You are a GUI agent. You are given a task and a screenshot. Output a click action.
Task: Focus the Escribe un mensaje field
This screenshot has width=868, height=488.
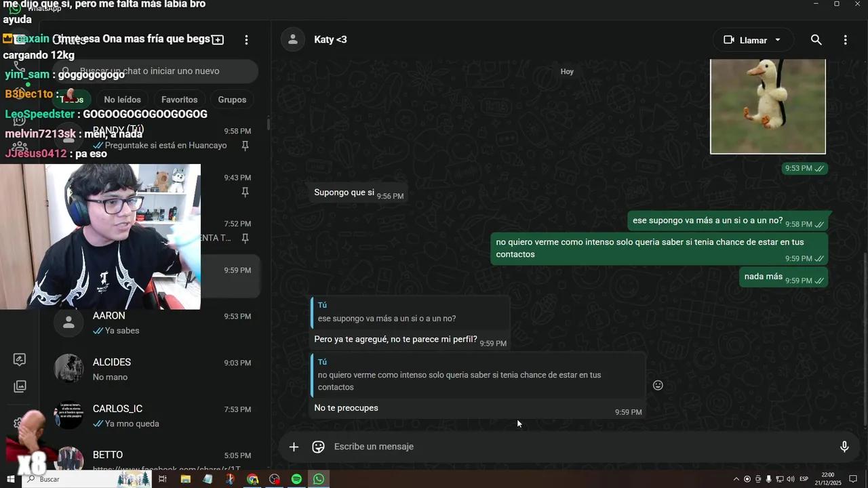coord(580,447)
